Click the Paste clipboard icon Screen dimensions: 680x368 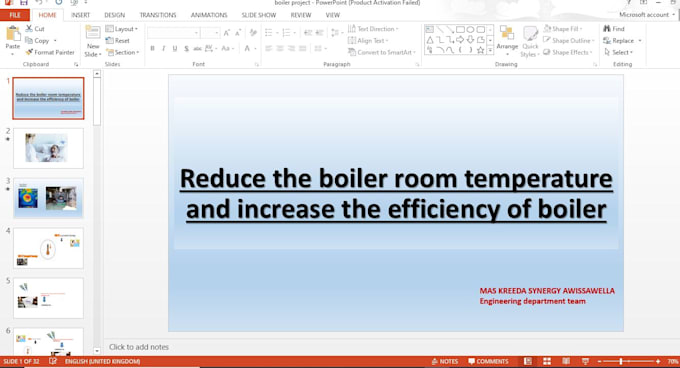point(13,34)
